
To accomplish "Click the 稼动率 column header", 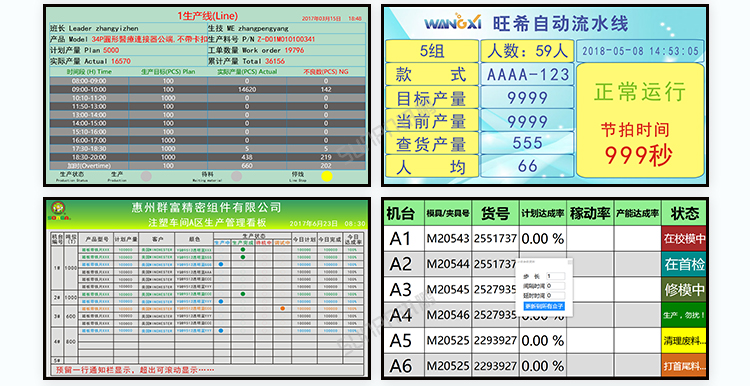I will (590, 213).
